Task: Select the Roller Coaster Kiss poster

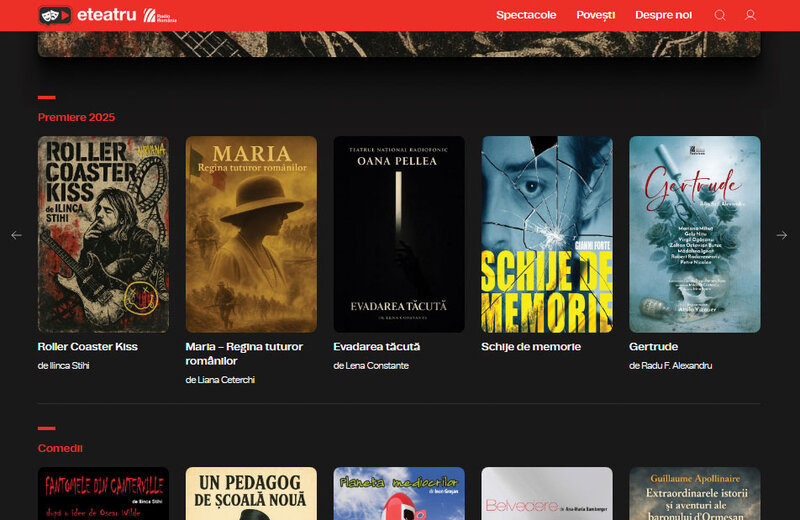Action: coord(103,234)
